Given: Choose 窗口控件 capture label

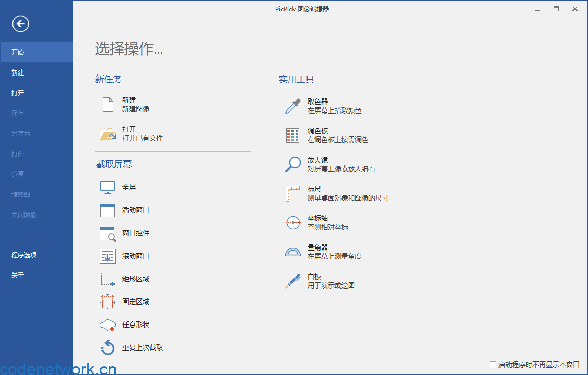Looking at the screenshot, I should (x=136, y=233).
